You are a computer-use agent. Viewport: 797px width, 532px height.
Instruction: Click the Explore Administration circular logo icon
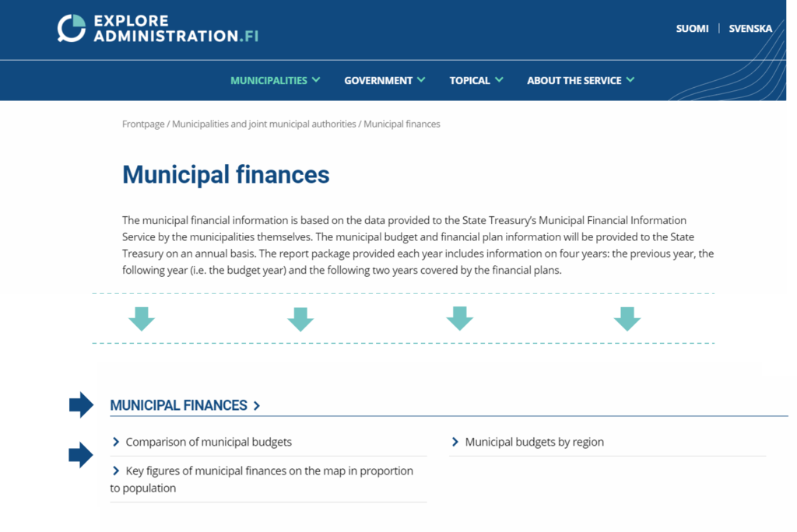71,28
